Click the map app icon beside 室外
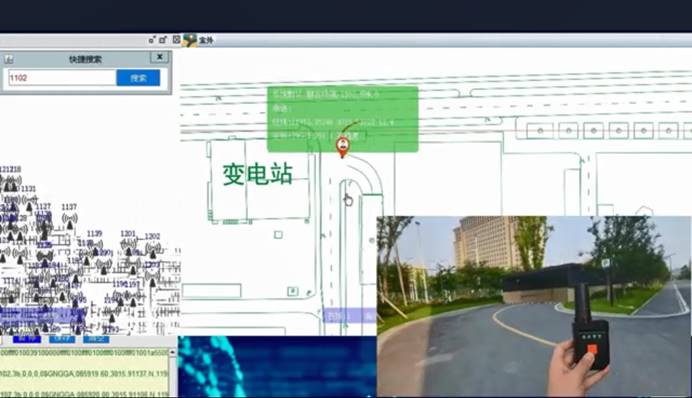Viewport: 692px width, 398px height. point(190,40)
